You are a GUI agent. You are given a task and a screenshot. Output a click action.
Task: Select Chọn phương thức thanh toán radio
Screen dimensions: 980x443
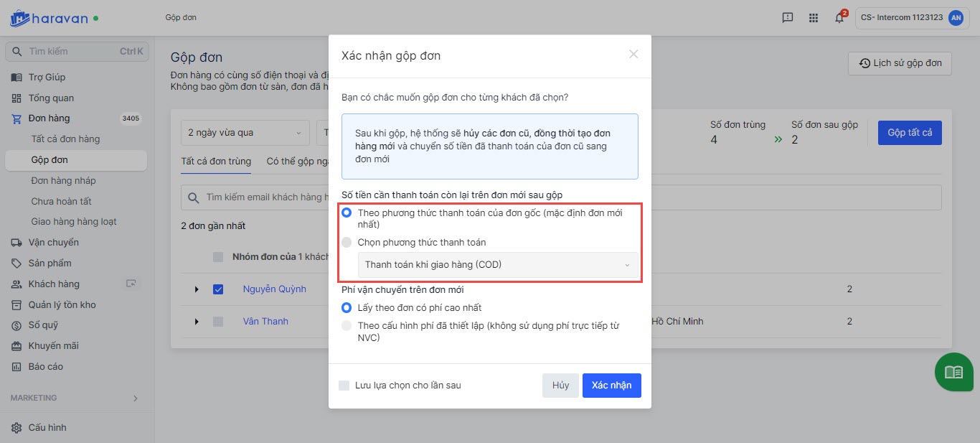(x=347, y=242)
